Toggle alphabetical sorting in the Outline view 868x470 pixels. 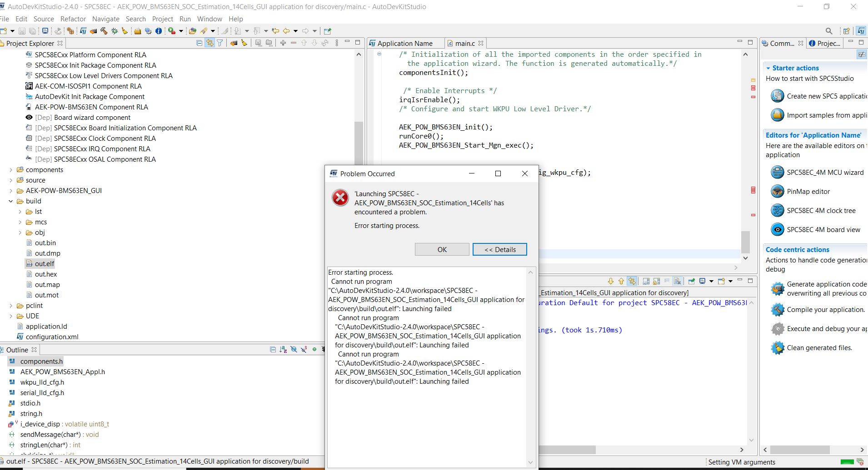(283, 350)
